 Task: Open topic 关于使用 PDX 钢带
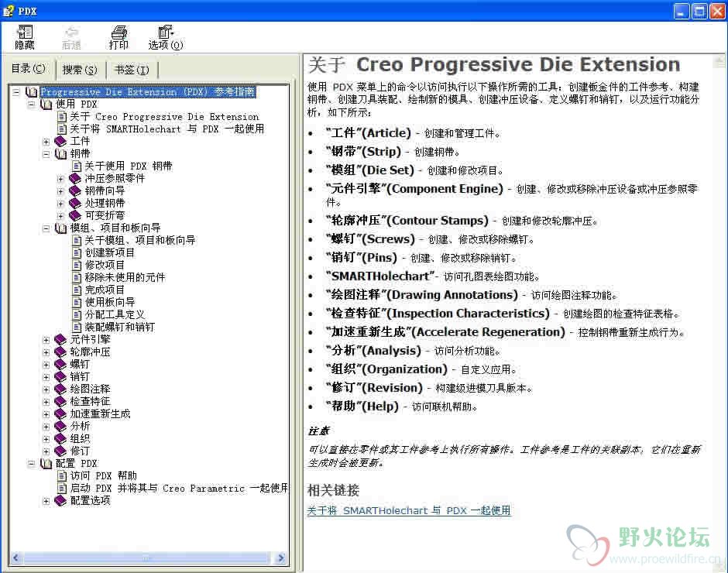[x=128, y=166]
